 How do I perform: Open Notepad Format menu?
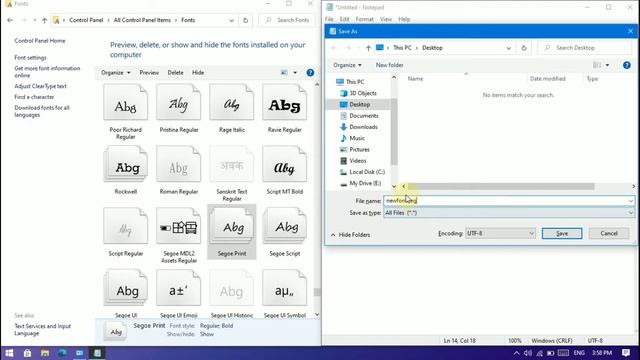click(x=364, y=19)
